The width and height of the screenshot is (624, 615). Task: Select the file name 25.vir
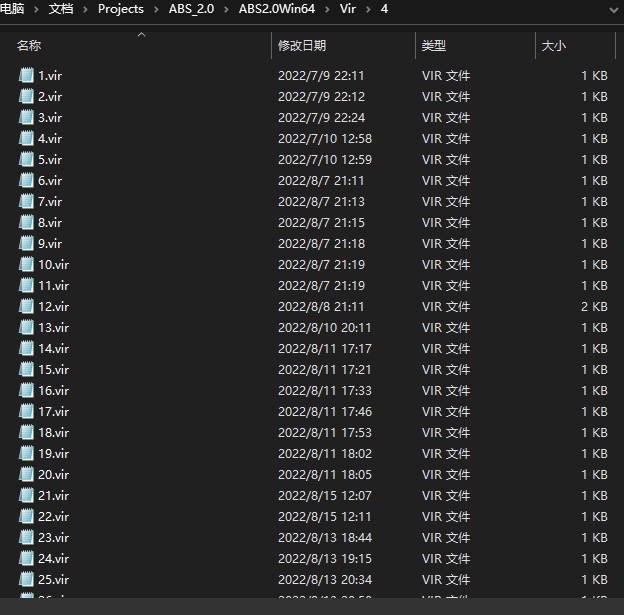tap(53, 579)
